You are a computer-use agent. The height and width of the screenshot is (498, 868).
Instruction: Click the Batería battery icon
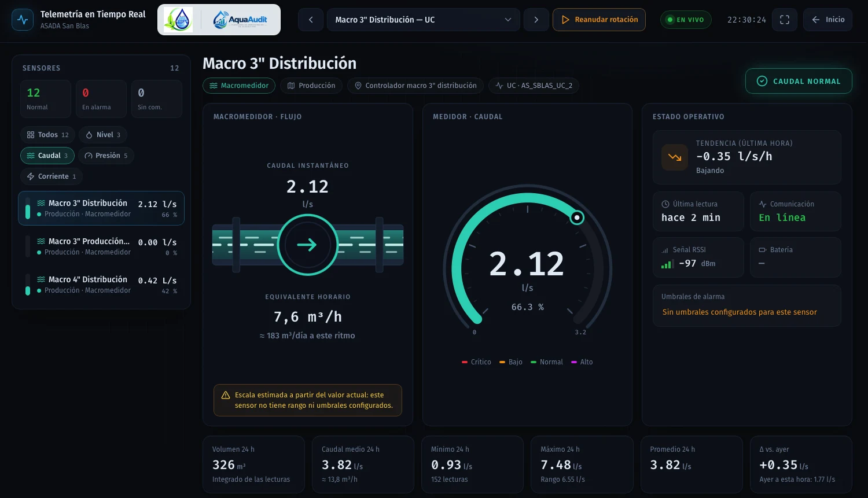763,250
